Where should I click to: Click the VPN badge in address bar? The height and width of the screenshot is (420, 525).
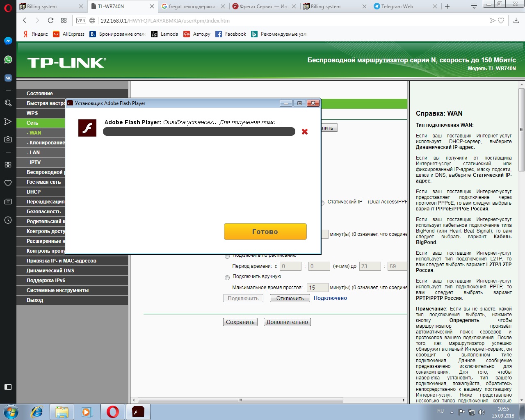(81, 21)
